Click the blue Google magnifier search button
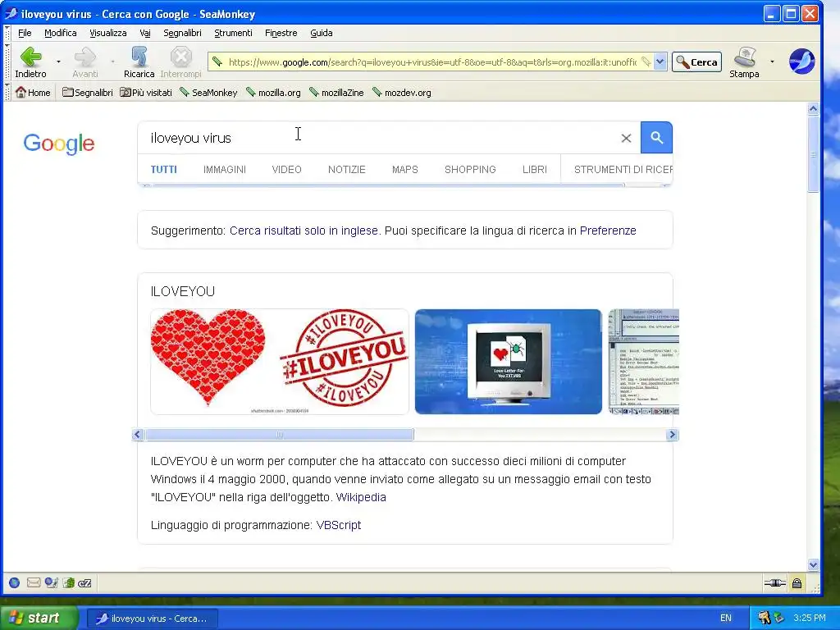 tap(656, 138)
